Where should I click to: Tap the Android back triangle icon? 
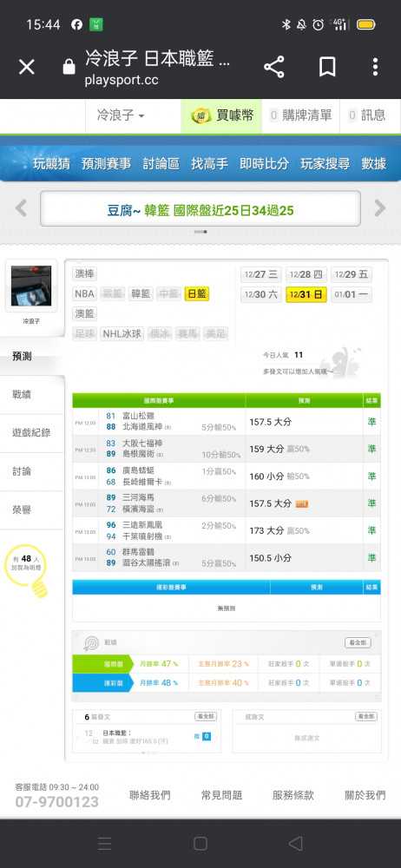click(295, 843)
